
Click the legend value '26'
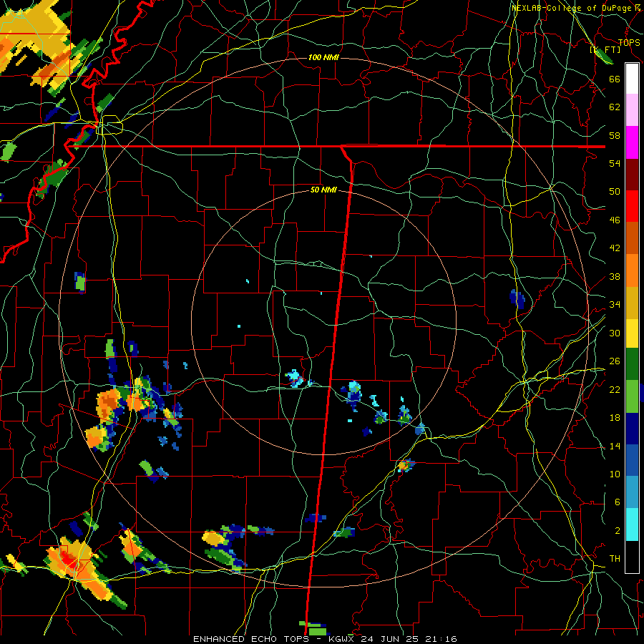click(615, 361)
